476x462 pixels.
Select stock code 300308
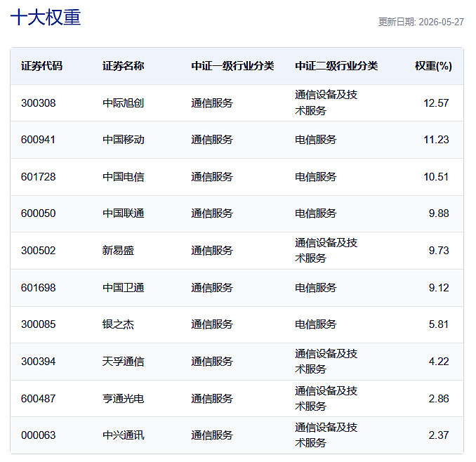pos(39,103)
